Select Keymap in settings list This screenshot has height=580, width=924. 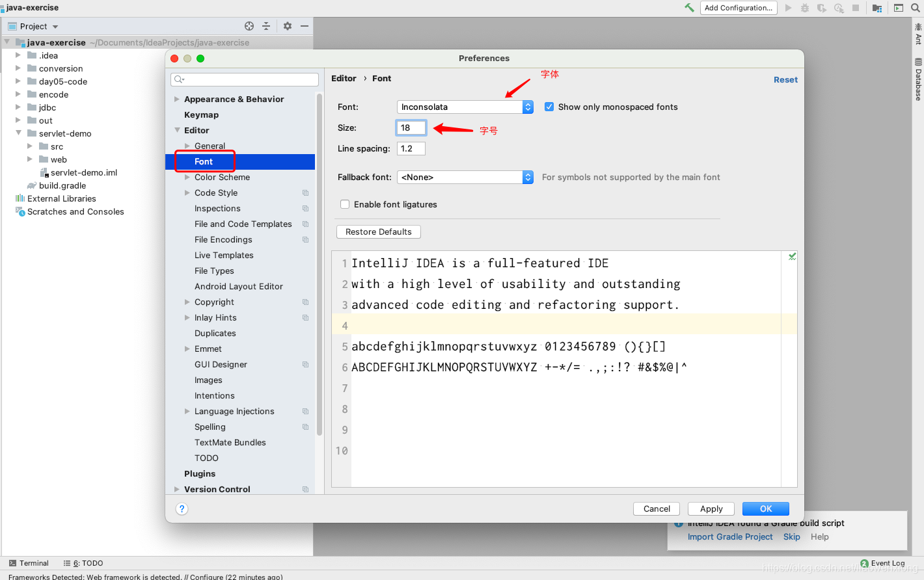[x=201, y=115]
